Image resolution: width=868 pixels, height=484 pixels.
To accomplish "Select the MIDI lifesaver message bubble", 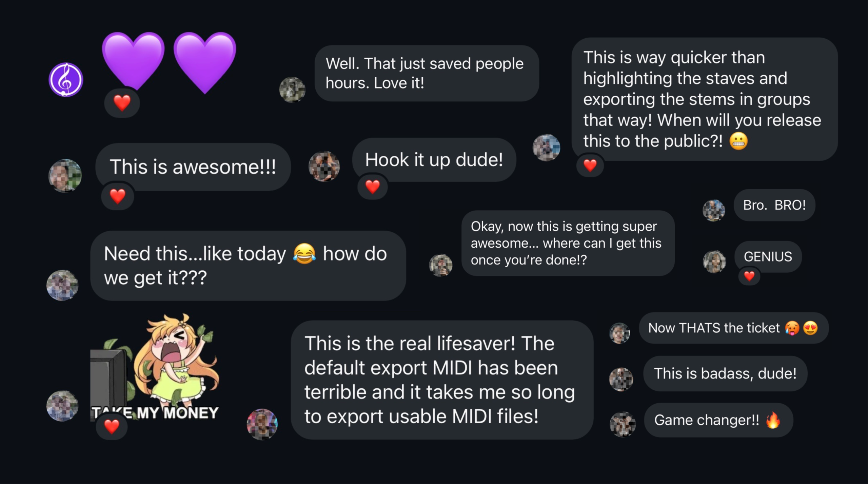I will point(442,380).
